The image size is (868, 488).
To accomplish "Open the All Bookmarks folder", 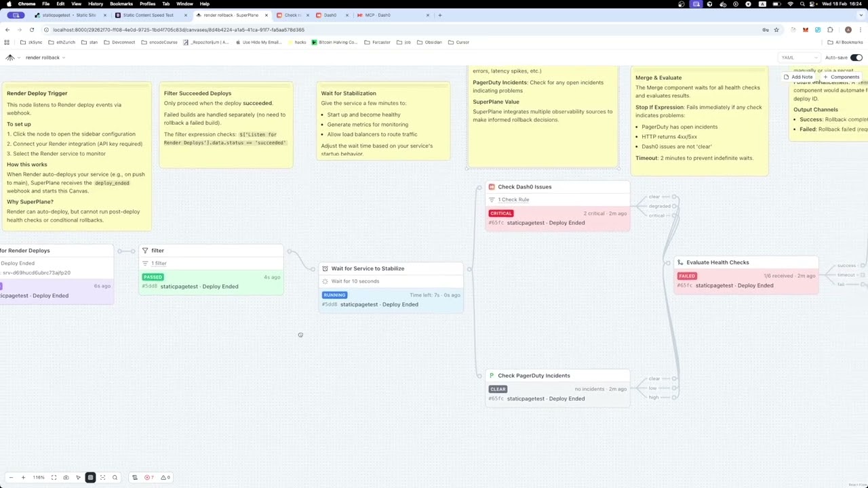I will (x=845, y=42).
